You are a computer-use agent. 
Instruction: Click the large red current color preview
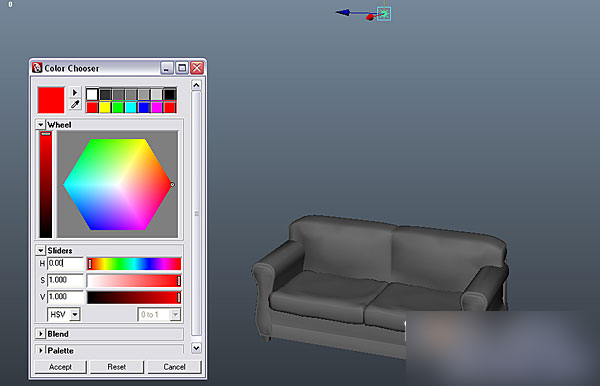tap(51, 100)
